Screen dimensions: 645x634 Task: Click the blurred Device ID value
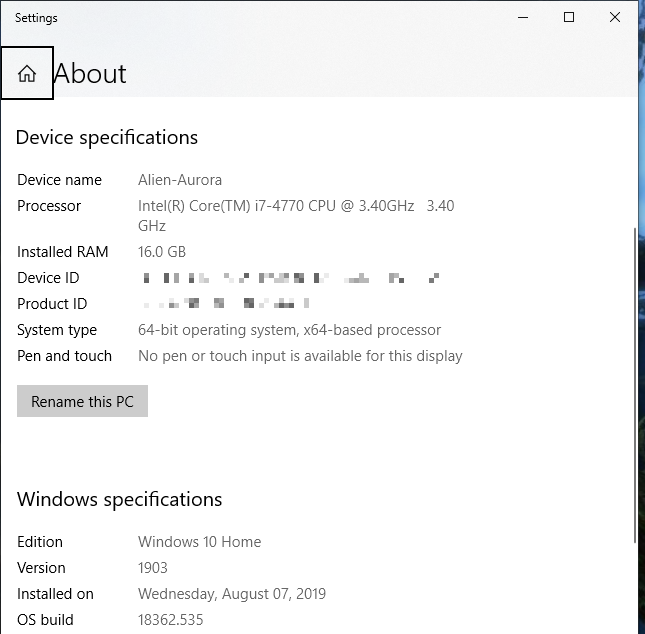coord(290,277)
